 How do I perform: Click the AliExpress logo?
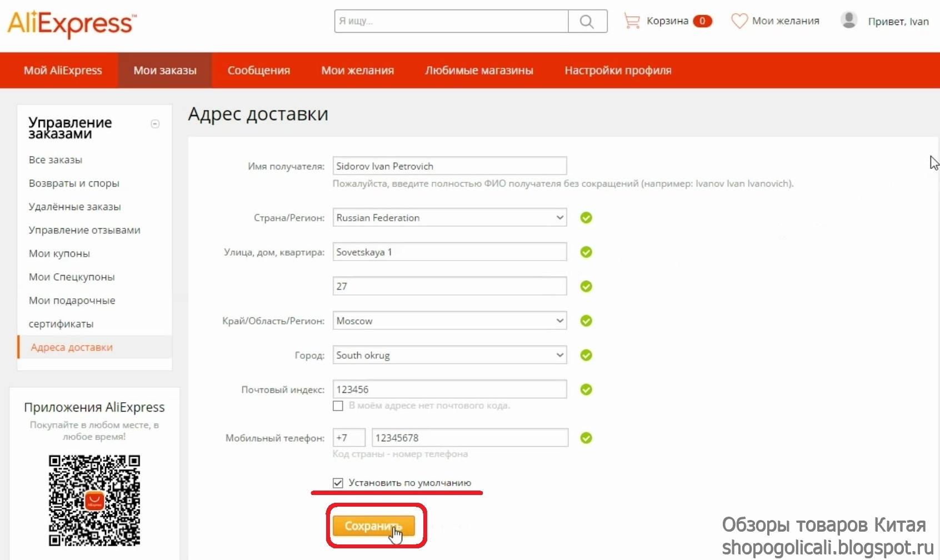point(71,24)
